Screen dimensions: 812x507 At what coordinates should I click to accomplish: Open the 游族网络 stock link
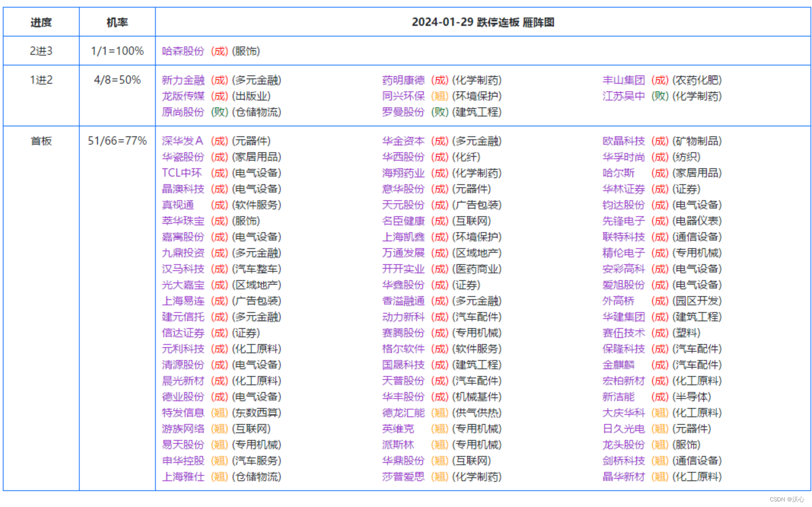[183, 429]
